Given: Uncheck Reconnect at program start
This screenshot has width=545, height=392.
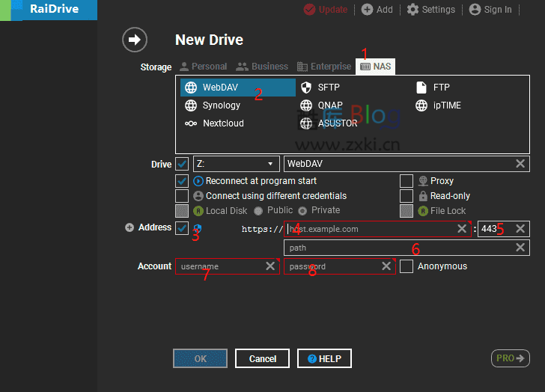Looking at the screenshot, I should pyautogui.click(x=182, y=181).
